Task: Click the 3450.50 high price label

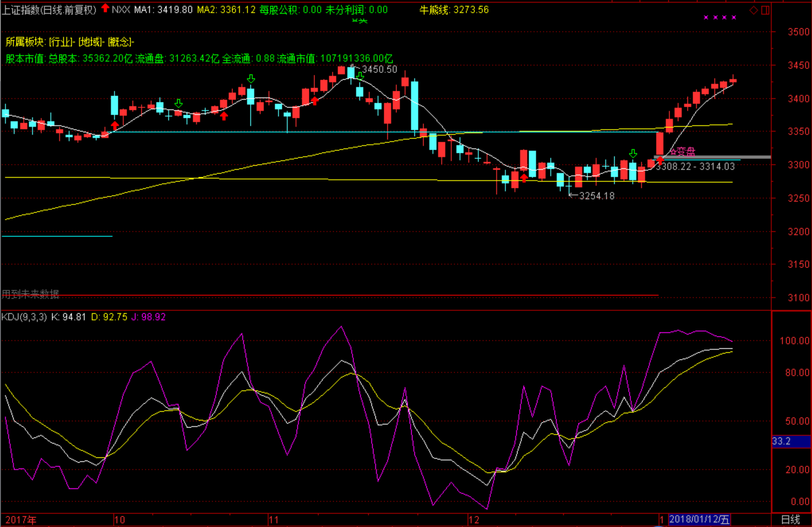Action: click(x=379, y=70)
